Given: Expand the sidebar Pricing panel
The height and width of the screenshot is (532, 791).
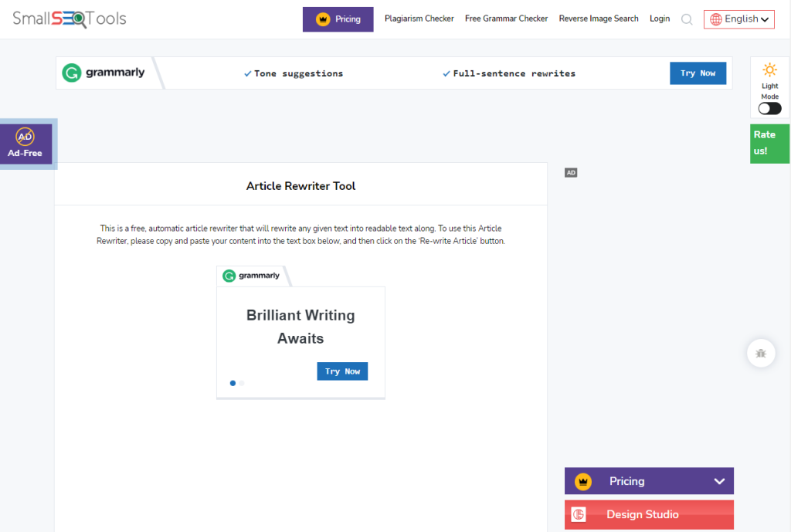Looking at the screenshot, I should 649,481.
